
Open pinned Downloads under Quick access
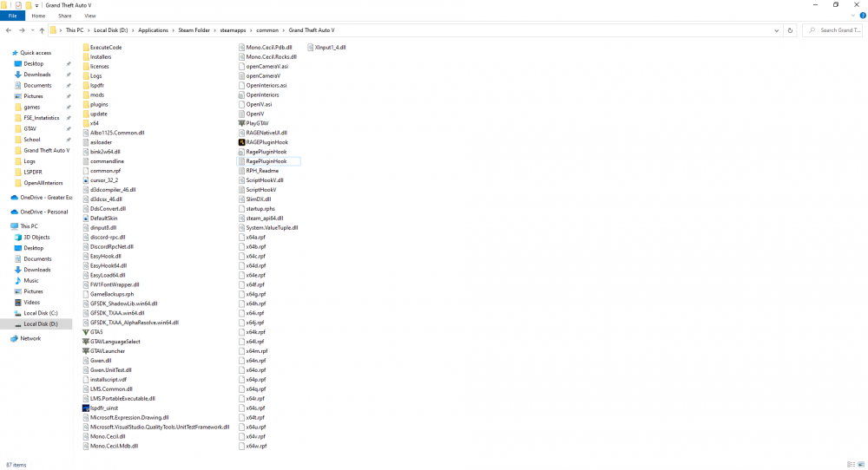click(37, 75)
